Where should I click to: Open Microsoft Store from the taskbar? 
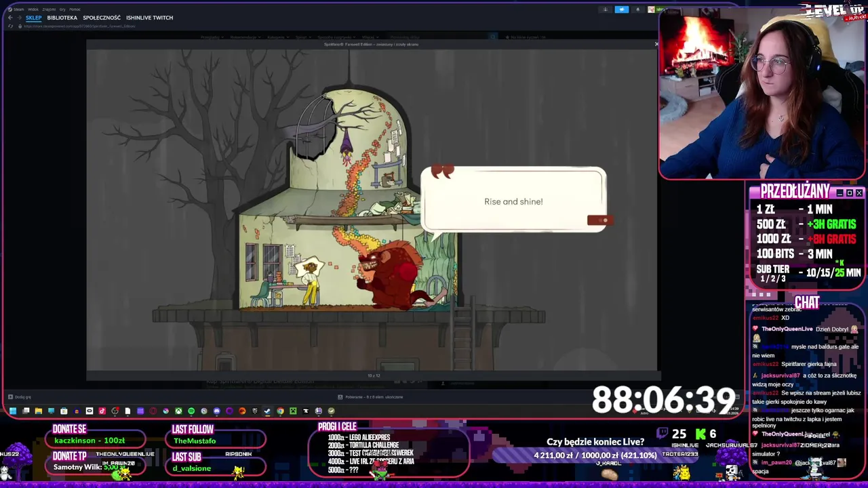64,411
